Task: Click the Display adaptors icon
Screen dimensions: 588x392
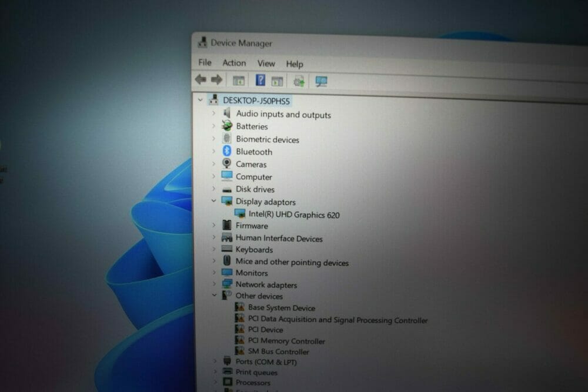Action: pos(227,201)
